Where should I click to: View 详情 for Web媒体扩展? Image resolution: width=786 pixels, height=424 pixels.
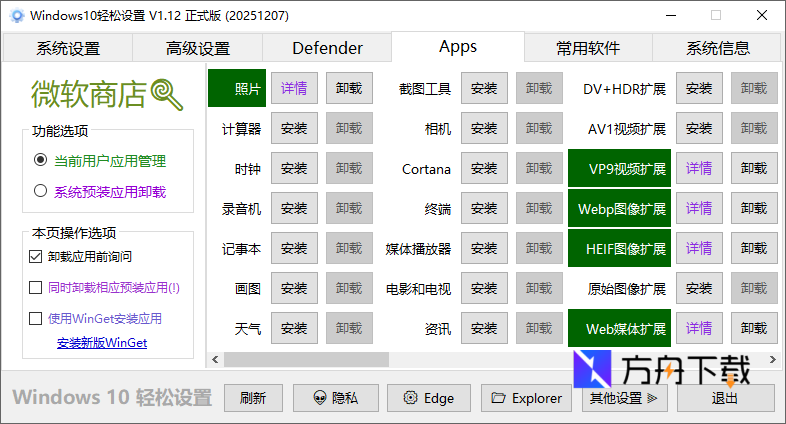(699, 328)
